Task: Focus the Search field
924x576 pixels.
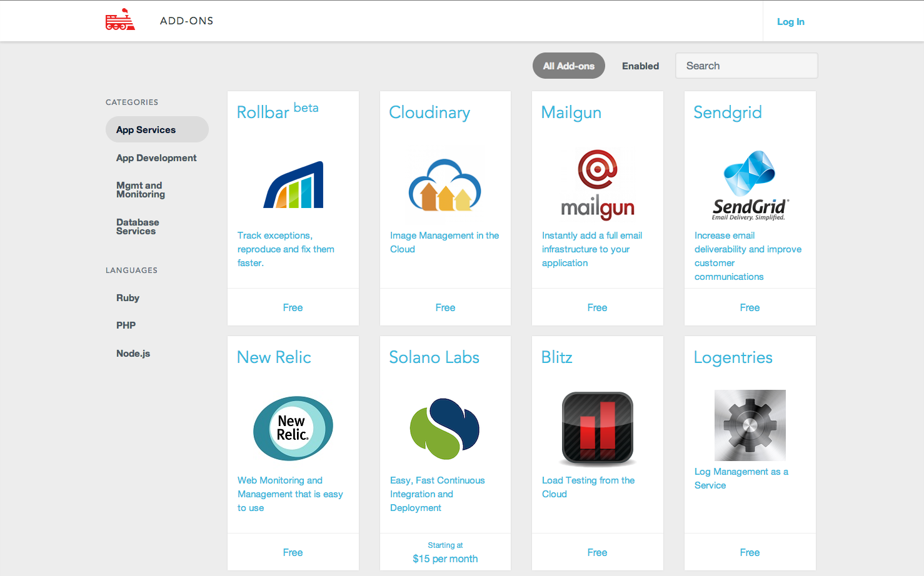Action: click(x=746, y=66)
